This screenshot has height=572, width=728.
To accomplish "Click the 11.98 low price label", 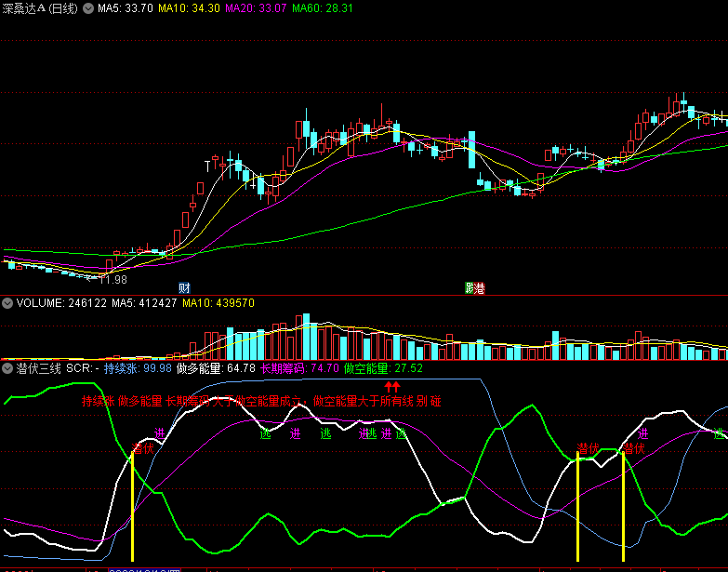I will [x=113, y=280].
